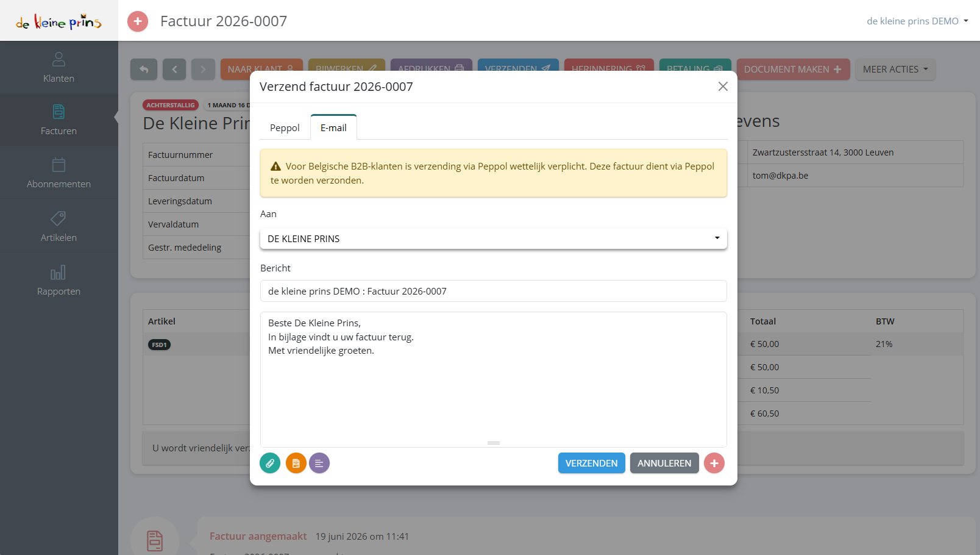
Task: Expand the Aan recipient dropdown
Action: 494,238
